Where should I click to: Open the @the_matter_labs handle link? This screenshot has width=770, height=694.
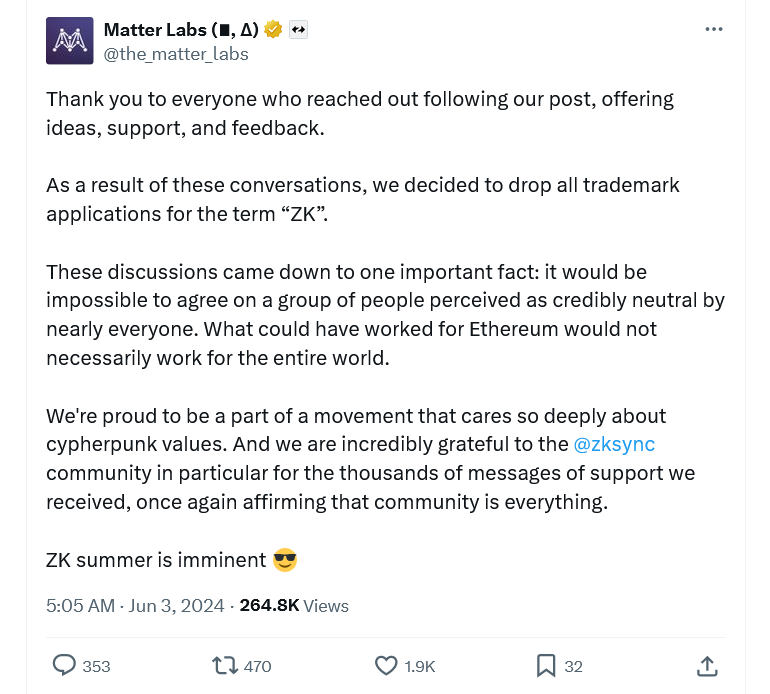(176, 54)
